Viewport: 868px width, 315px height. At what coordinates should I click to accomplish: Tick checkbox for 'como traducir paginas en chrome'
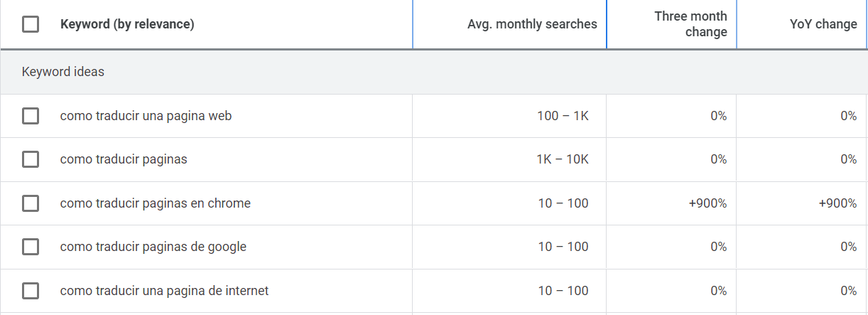pos(31,203)
